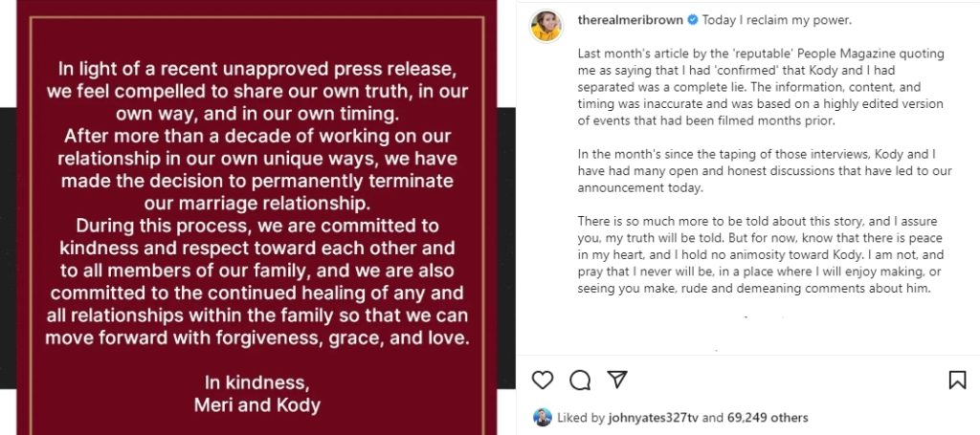Click the 'In kindness,' line in the image
The height and width of the screenshot is (435, 980).
point(256,382)
